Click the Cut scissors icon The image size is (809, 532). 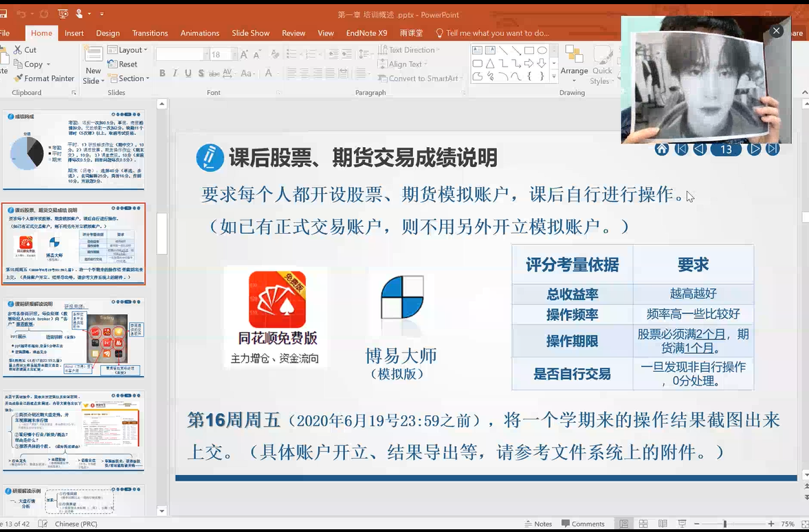tap(18, 49)
